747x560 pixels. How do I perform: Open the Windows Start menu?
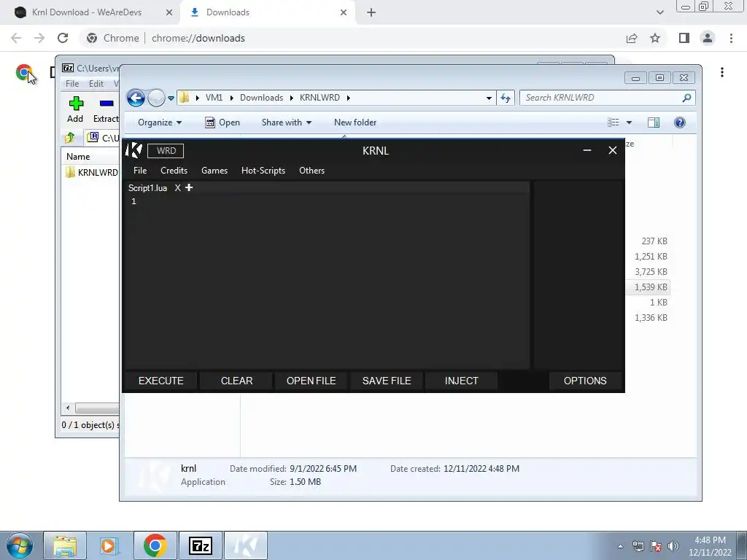(x=19, y=545)
